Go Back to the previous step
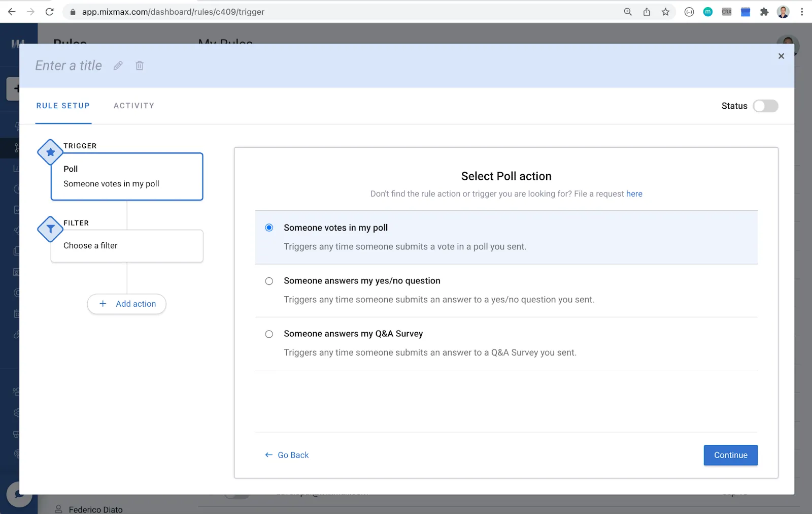Image resolution: width=812 pixels, height=514 pixels. coord(287,455)
